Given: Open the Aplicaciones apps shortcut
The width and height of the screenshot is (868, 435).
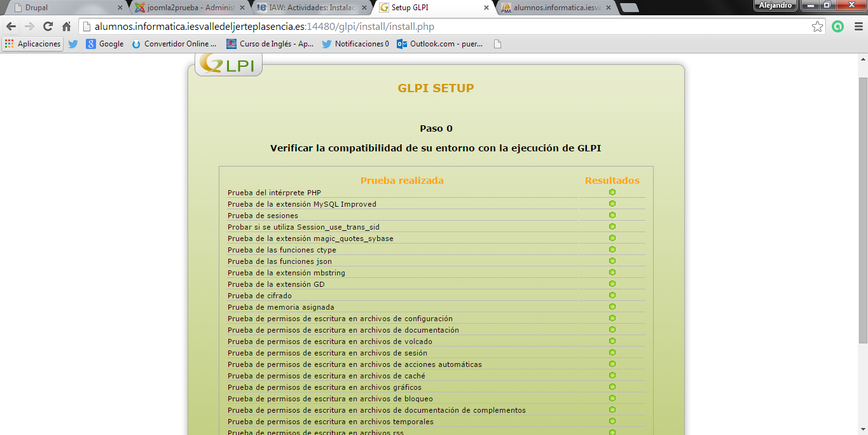Looking at the screenshot, I should click(x=32, y=44).
